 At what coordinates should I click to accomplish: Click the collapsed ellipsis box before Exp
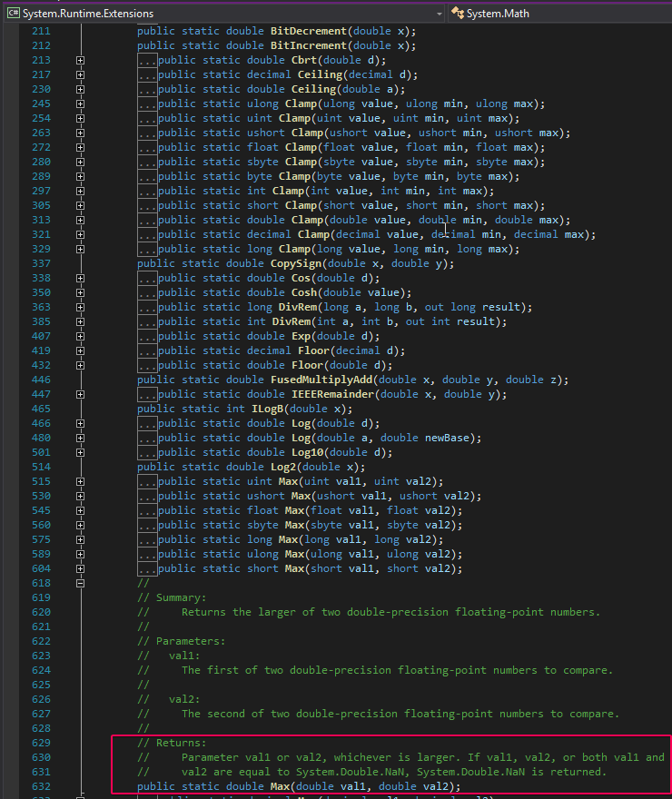[x=147, y=336]
